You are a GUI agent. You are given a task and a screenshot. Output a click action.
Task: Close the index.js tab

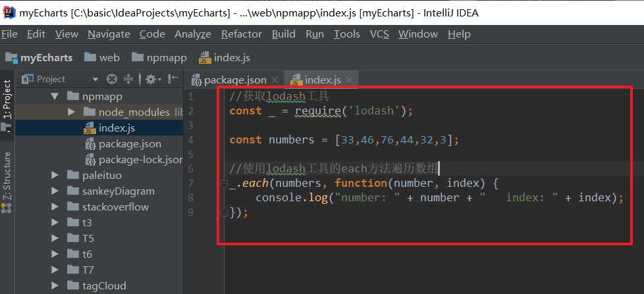point(349,80)
